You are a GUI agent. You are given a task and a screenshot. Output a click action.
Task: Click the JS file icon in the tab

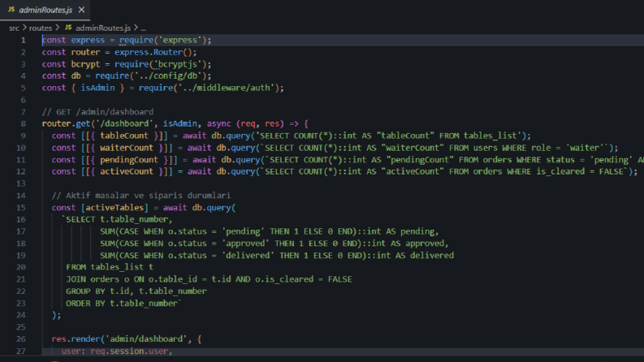click(11, 10)
